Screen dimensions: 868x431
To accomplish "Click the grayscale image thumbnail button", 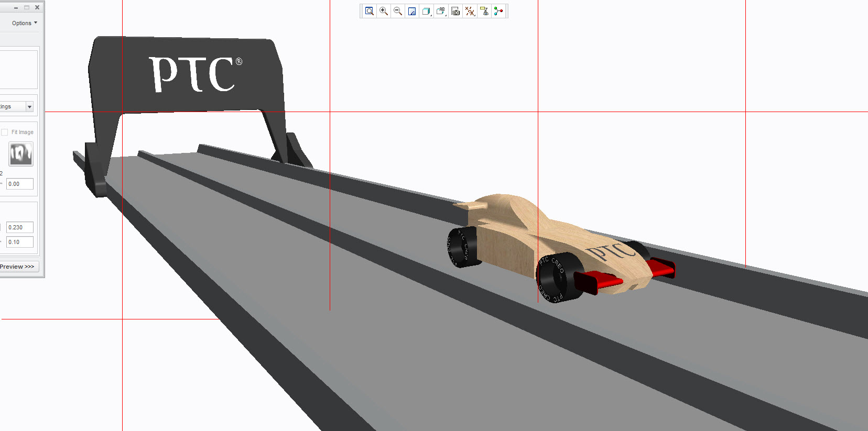I will click(21, 154).
